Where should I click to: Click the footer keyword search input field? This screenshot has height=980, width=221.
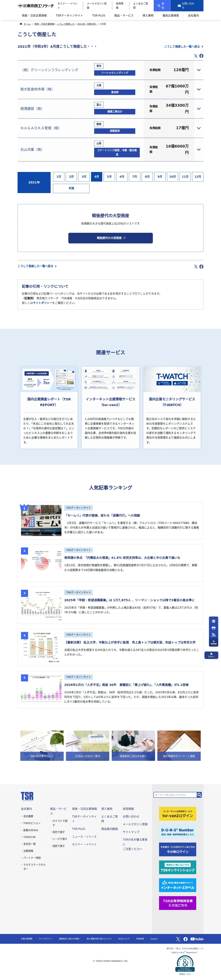pyautogui.click(x=175, y=795)
